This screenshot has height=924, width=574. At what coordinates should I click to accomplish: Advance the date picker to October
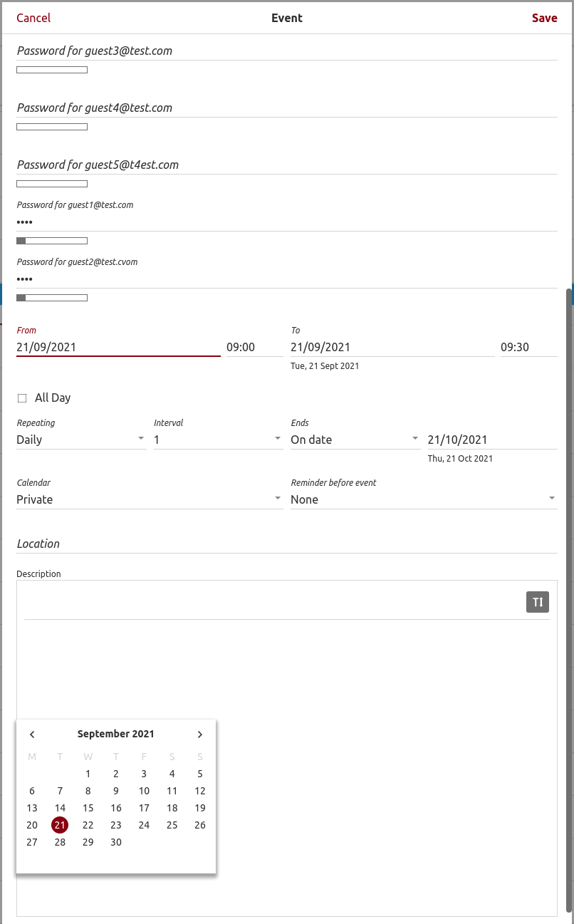click(199, 734)
